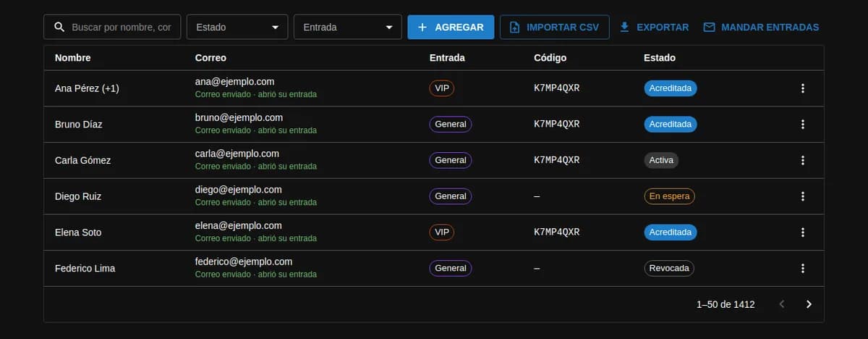This screenshot has height=339, width=868.
Task: Click the VIP chip for Elena Soto
Action: 442,233
